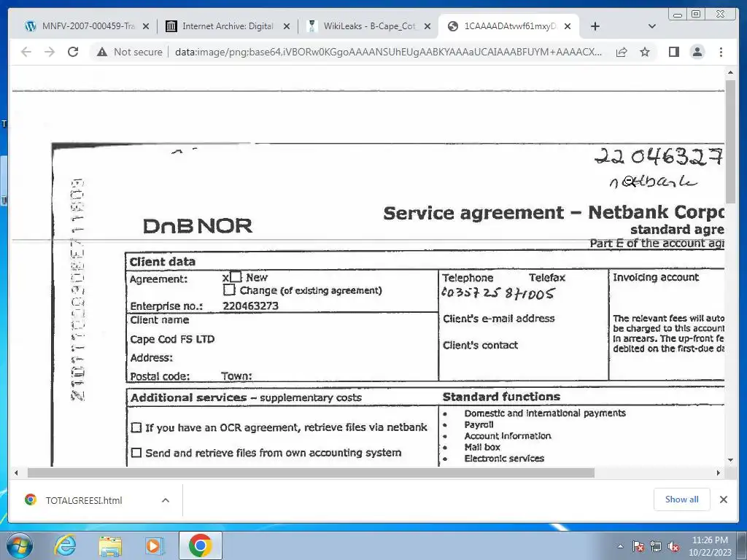Open the tab search dropdown arrow
The image size is (747, 560).
(x=652, y=26)
